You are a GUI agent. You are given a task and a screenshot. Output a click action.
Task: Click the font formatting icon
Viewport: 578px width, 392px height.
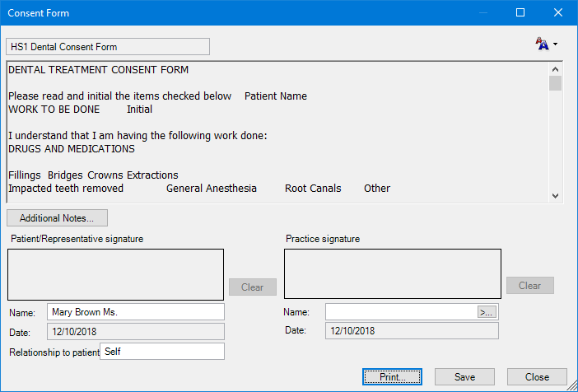541,44
